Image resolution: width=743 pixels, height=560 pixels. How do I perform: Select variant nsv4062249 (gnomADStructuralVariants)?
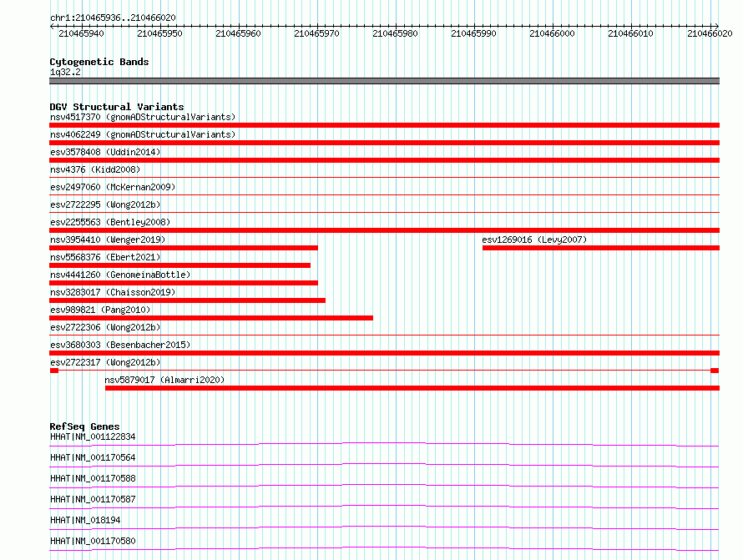click(143, 134)
